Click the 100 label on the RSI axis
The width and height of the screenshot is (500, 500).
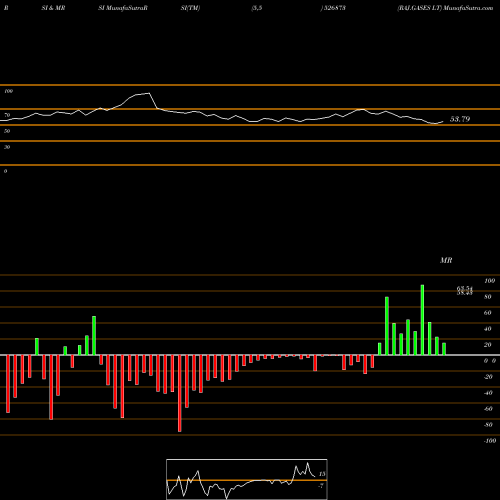[x=9, y=91]
